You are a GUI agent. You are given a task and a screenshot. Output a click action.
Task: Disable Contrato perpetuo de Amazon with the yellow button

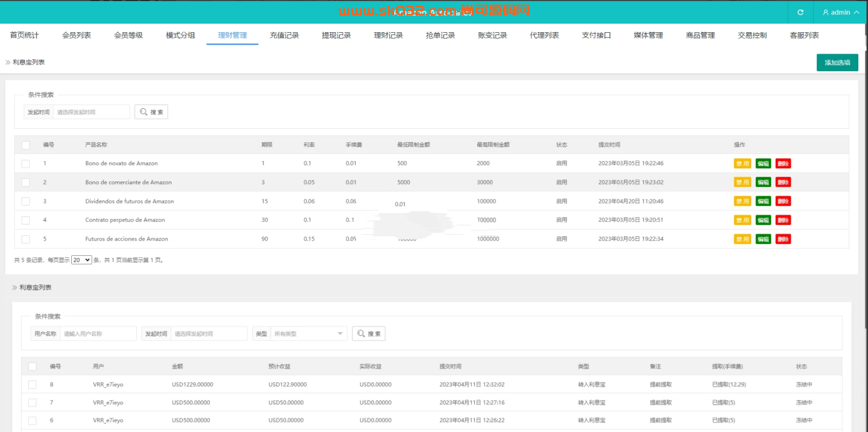coord(742,220)
